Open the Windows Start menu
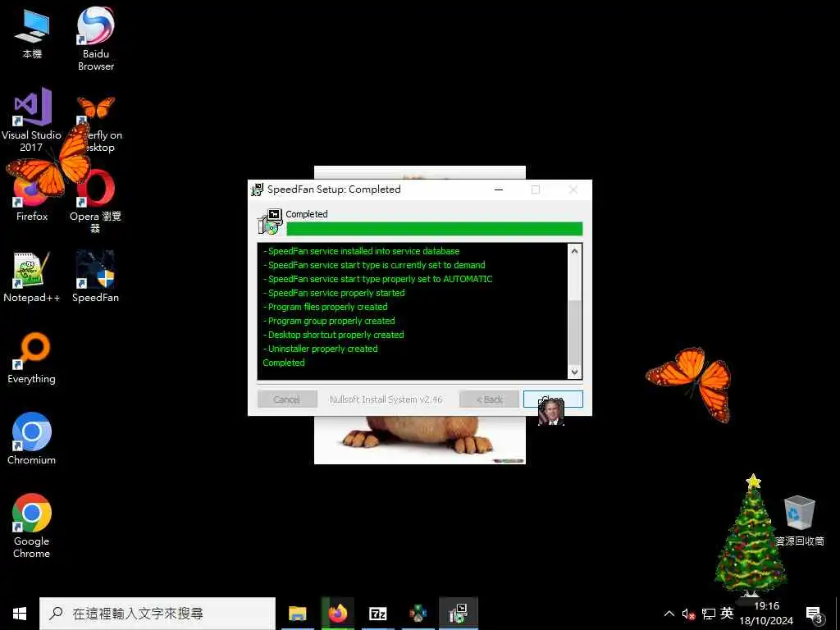This screenshot has width=840, height=630. (20, 614)
